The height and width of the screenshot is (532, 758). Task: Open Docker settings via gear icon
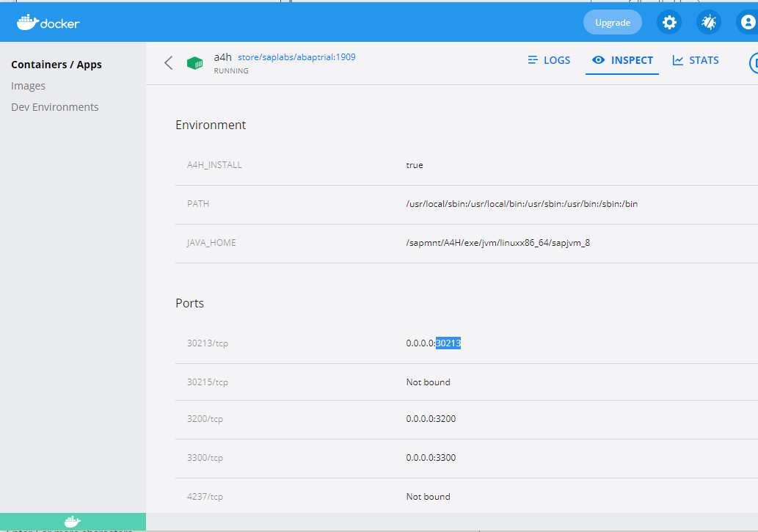click(668, 22)
